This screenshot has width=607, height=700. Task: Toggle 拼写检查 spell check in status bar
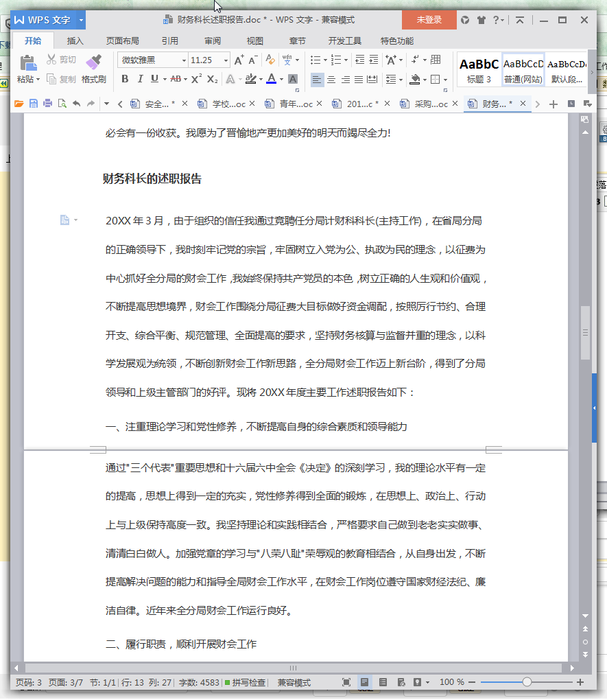pos(245,683)
